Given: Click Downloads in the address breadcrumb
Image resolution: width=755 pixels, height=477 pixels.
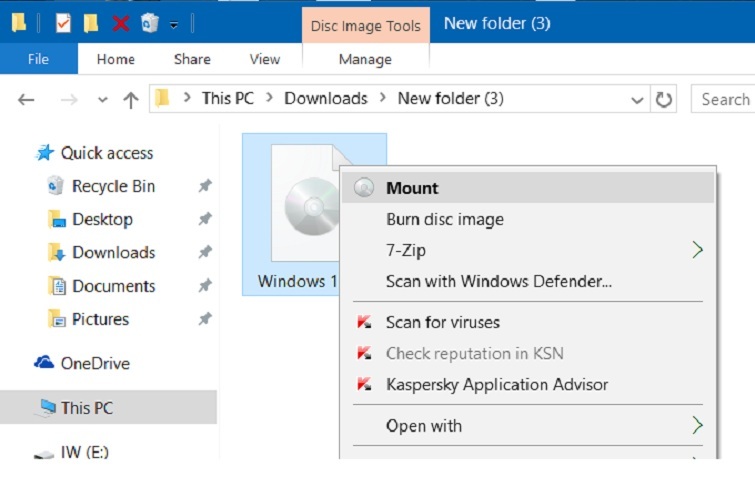Looking at the screenshot, I should point(326,98).
